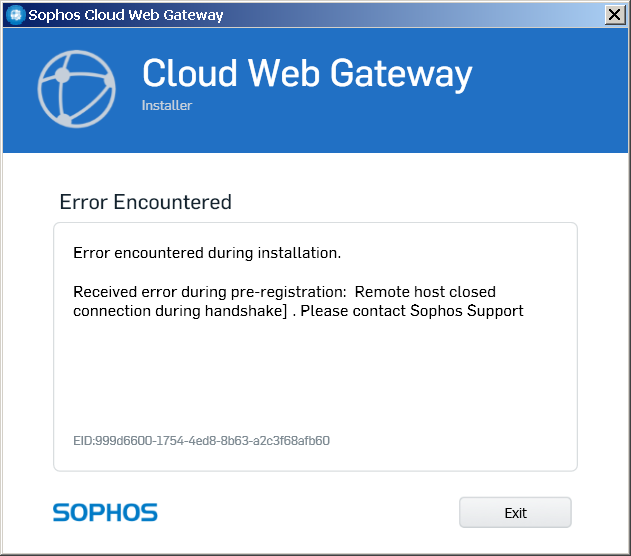
Task: Click "Please contact Sophos Support" text
Action: [x=413, y=311]
